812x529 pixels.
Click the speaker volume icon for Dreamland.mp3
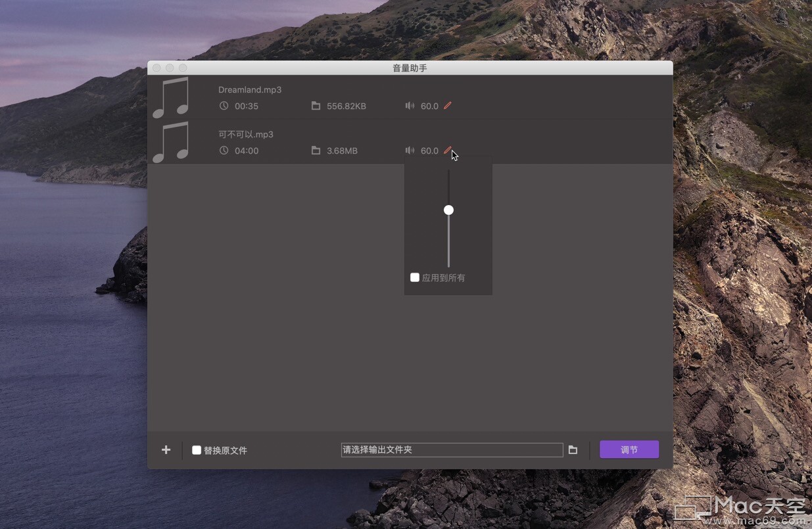tap(410, 106)
